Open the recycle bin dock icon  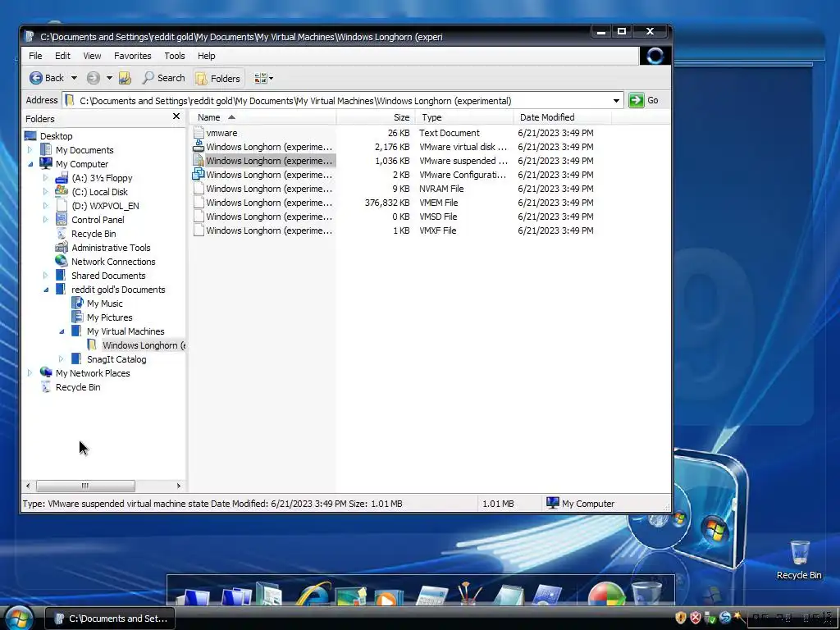(x=646, y=594)
